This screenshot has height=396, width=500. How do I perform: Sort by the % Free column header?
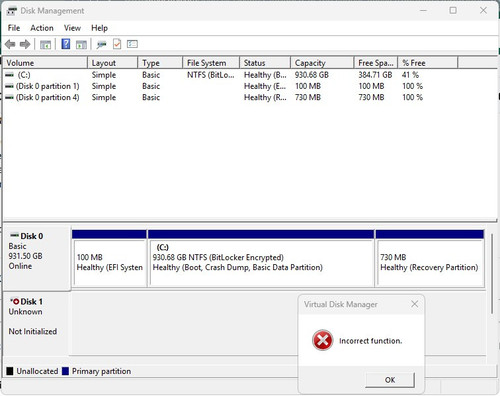click(428, 63)
